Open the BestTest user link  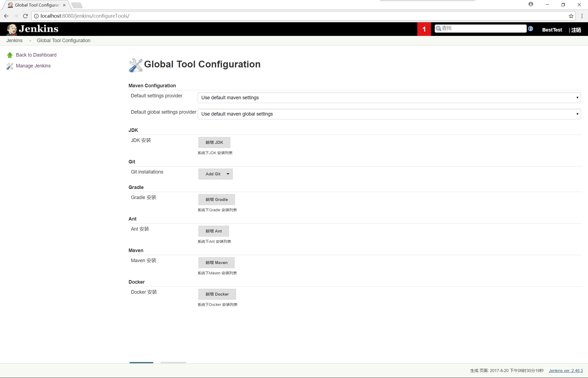tap(552, 30)
